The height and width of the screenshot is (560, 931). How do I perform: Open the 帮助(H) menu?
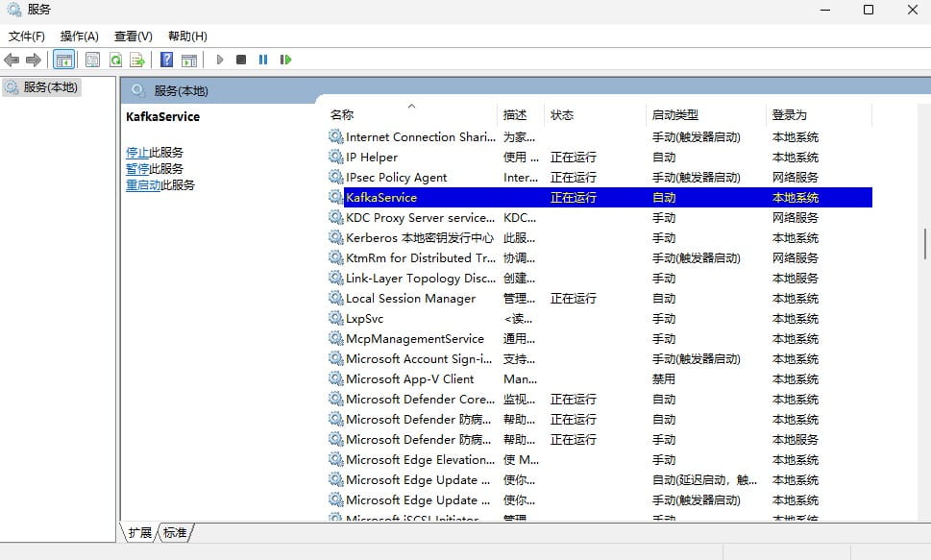187,37
